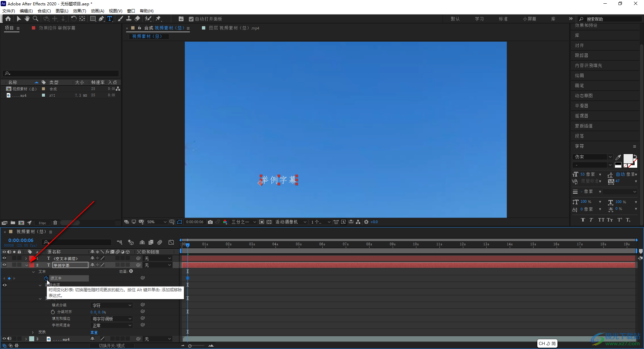Image resolution: width=644 pixels, height=349 pixels.
Task: Open the 图层(L) menu
Action: tap(62, 11)
